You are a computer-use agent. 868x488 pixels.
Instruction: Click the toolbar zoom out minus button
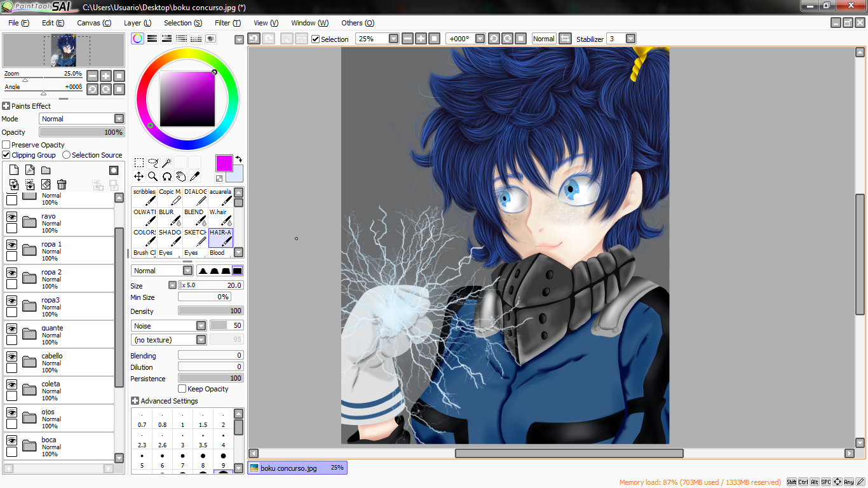[x=407, y=39]
